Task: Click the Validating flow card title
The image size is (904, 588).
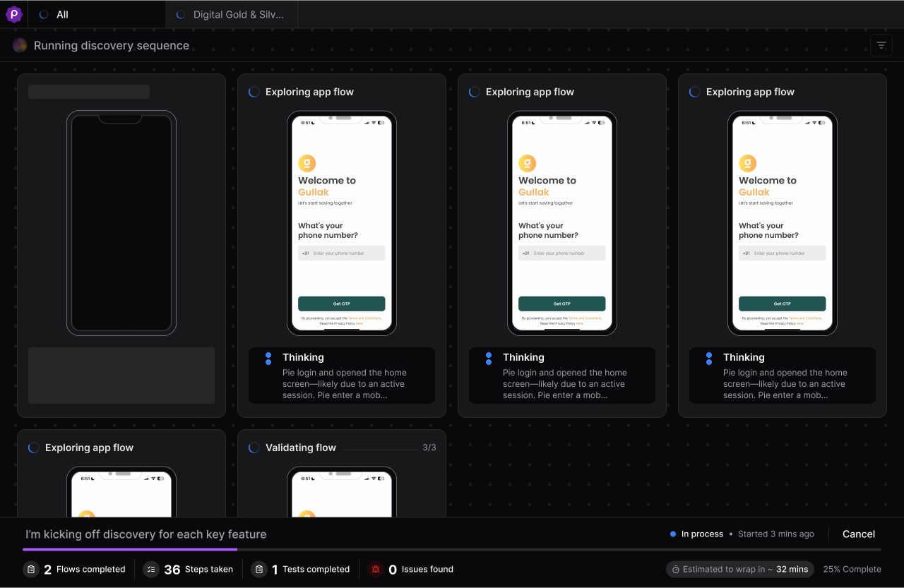Action: [x=301, y=448]
